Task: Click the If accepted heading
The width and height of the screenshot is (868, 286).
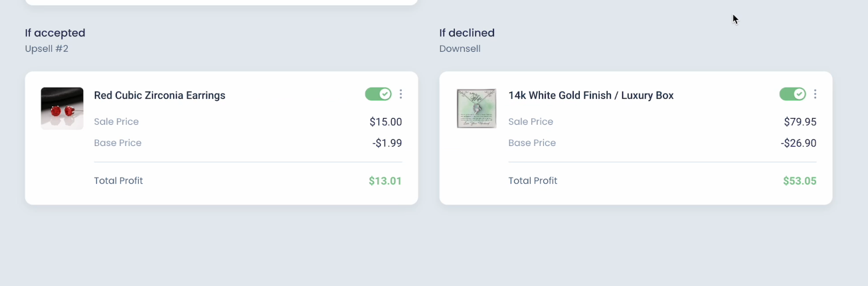Action: [55, 33]
